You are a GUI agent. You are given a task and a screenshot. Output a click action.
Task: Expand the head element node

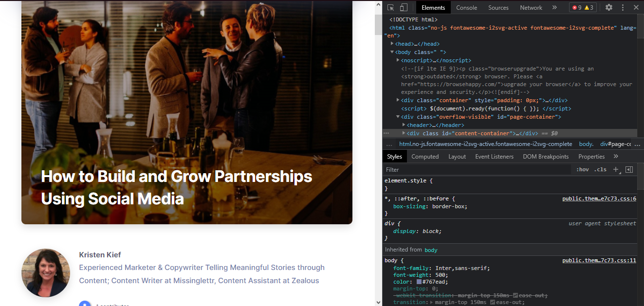(x=392, y=44)
